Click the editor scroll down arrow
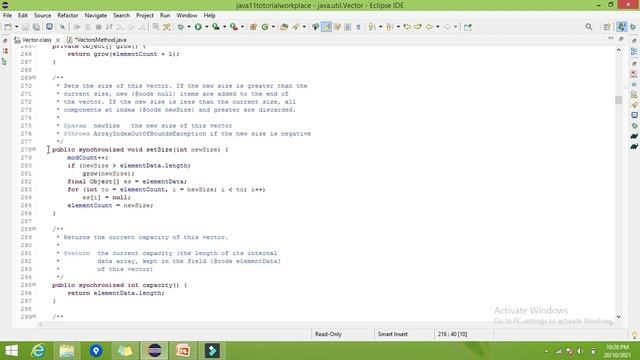This screenshot has width=640, height=360. [x=618, y=317]
